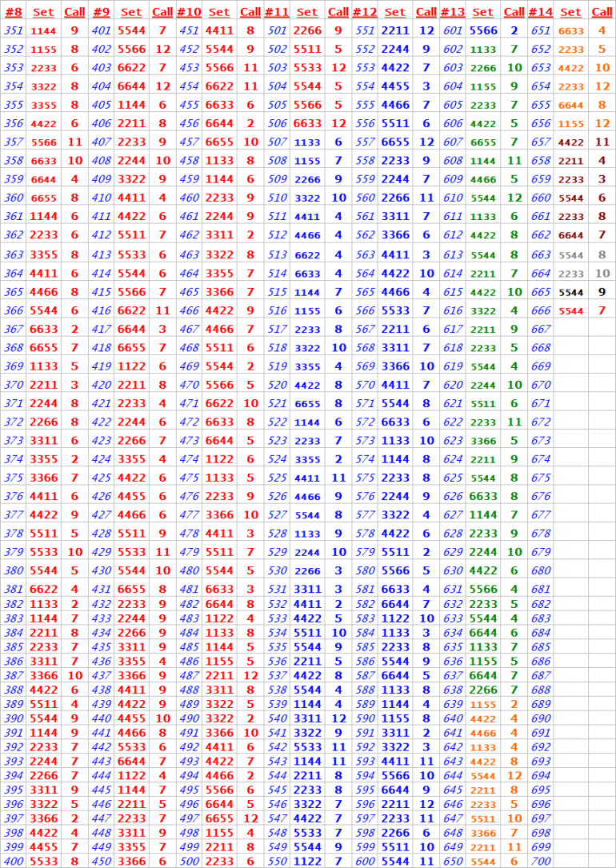Click the Set header next to #12
Viewport: 616px width, 868px height.
[x=395, y=12]
